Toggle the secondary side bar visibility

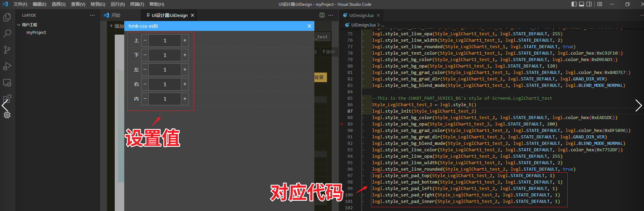(589, 4)
